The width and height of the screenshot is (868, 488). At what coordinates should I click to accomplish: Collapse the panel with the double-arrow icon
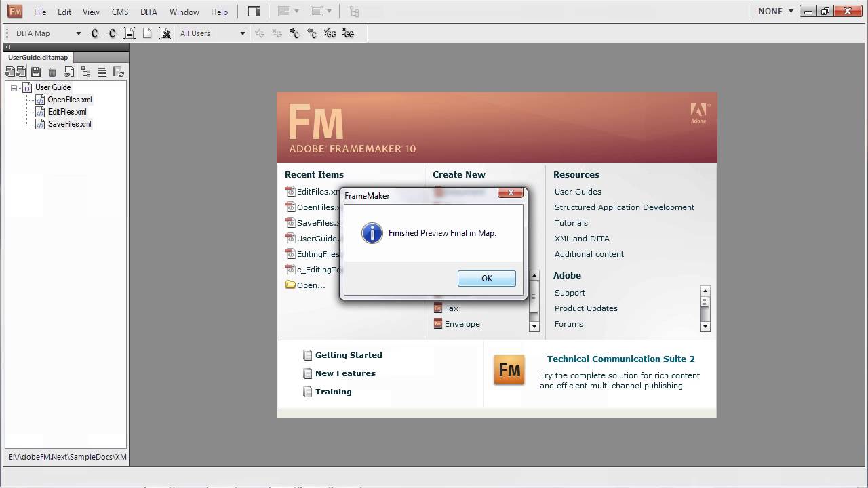[x=8, y=47]
